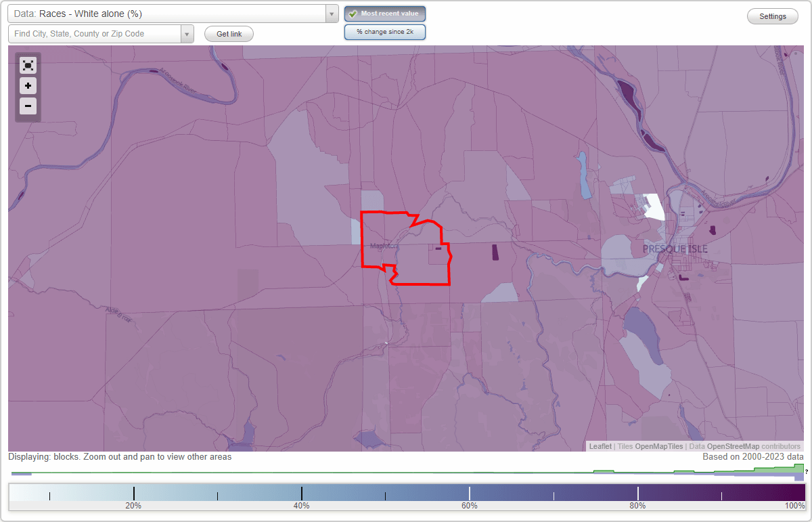
Task: Zoom in using the plus map control
Action: [28, 86]
